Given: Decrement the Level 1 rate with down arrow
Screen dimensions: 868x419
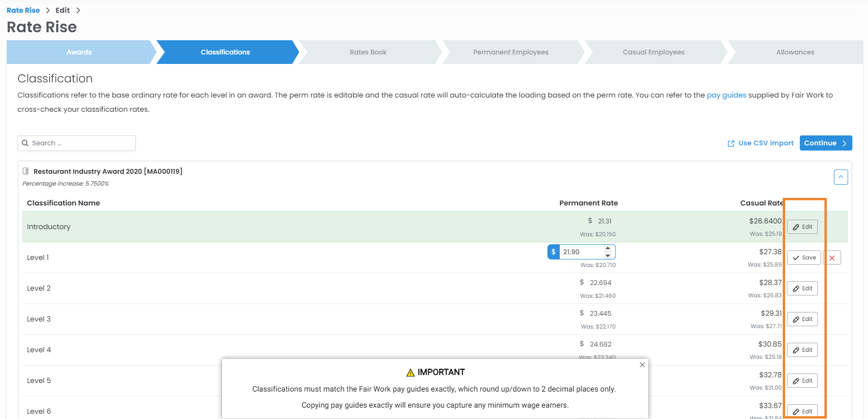Looking at the screenshot, I should pyautogui.click(x=608, y=256).
